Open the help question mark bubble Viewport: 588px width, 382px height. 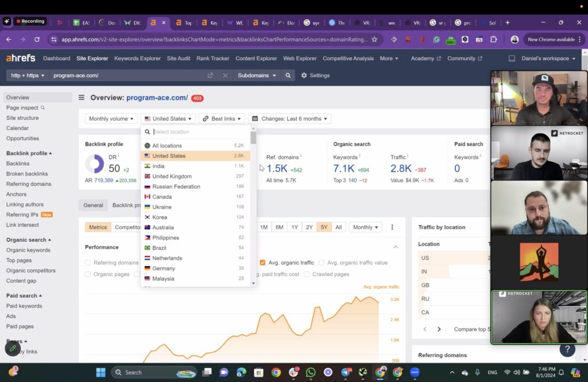click(x=567, y=349)
